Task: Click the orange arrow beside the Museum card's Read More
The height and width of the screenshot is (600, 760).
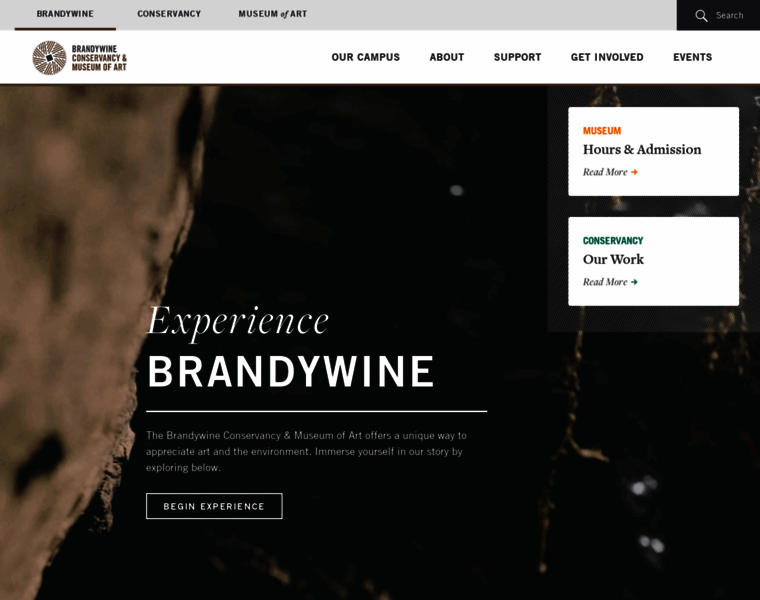Action: pyautogui.click(x=634, y=172)
